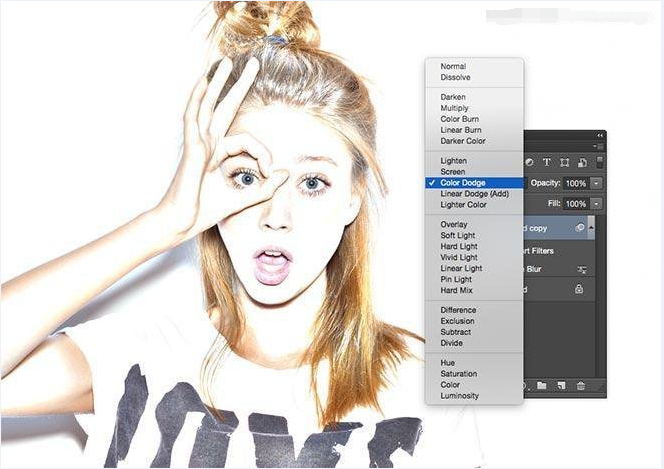Select the Smart Filters row
Screen dimensions: 664x469
559,251
